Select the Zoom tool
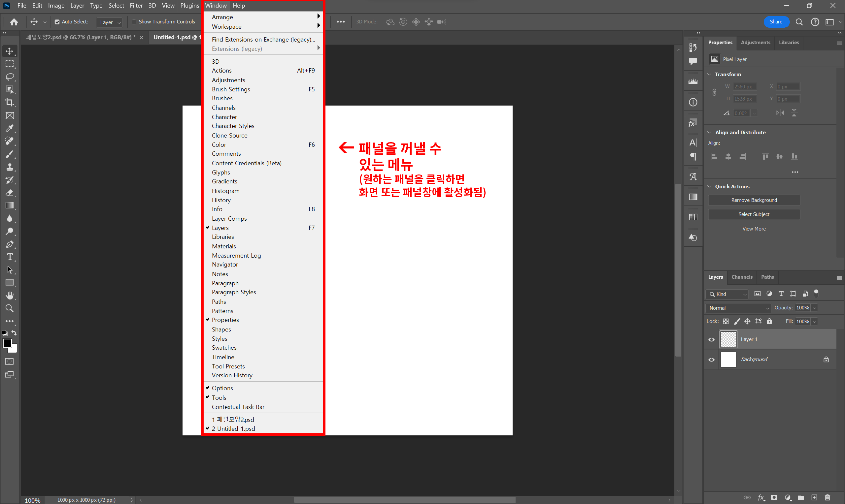 pos(10,308)
